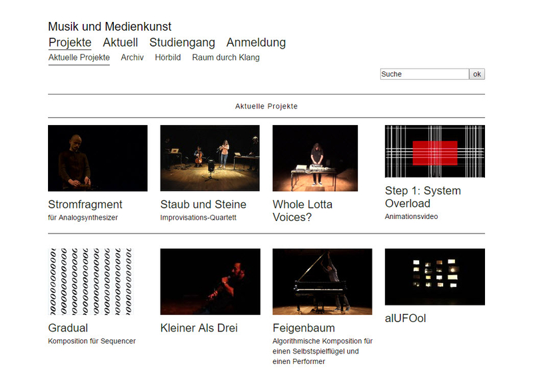533x392 pixels.
Task: Click the Whole Lotta Voices? thumbnail image
Action: click(315, 158)
